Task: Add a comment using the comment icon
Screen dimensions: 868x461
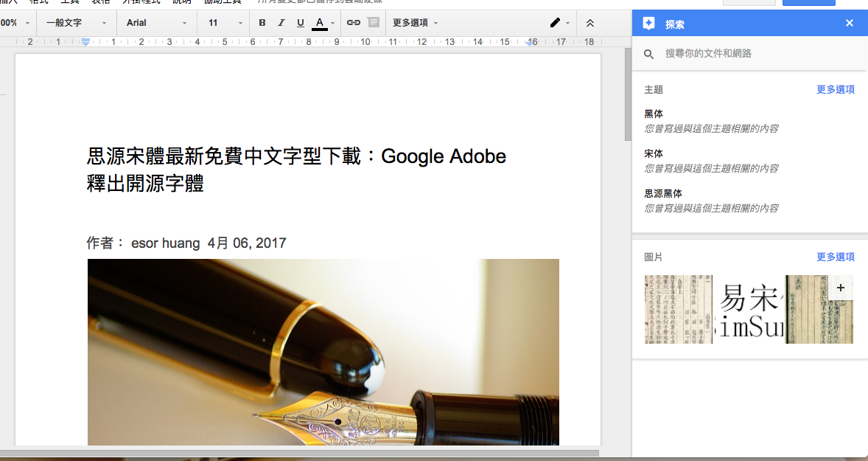Action: (374, 23)
